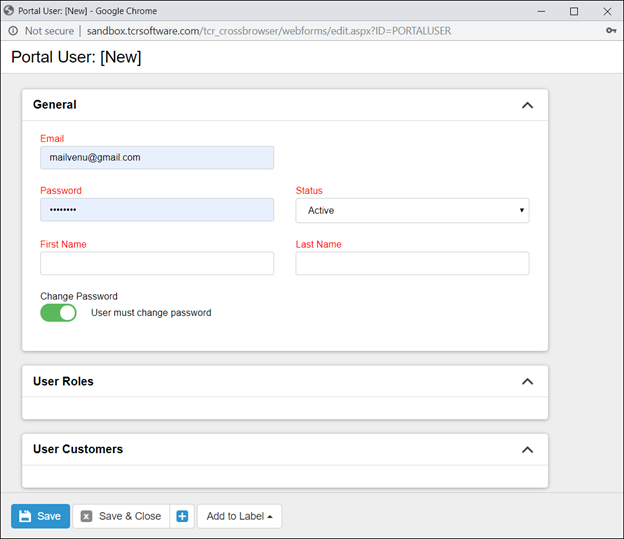
Task: Disable the Change Password toggle
Action: 58,313
